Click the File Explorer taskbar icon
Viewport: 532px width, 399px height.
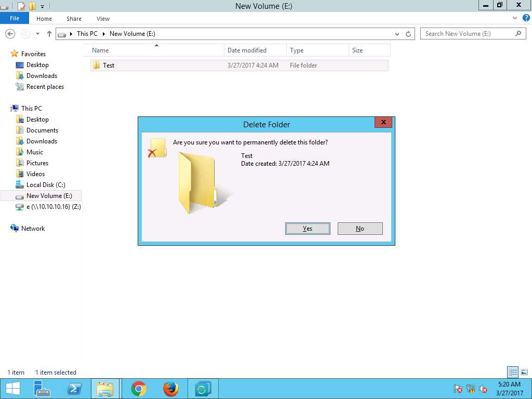coord(105,389)
